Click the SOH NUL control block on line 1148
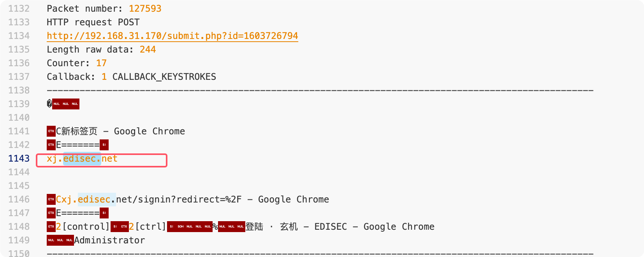The image size is (644, 257). [x=190, y=227]
